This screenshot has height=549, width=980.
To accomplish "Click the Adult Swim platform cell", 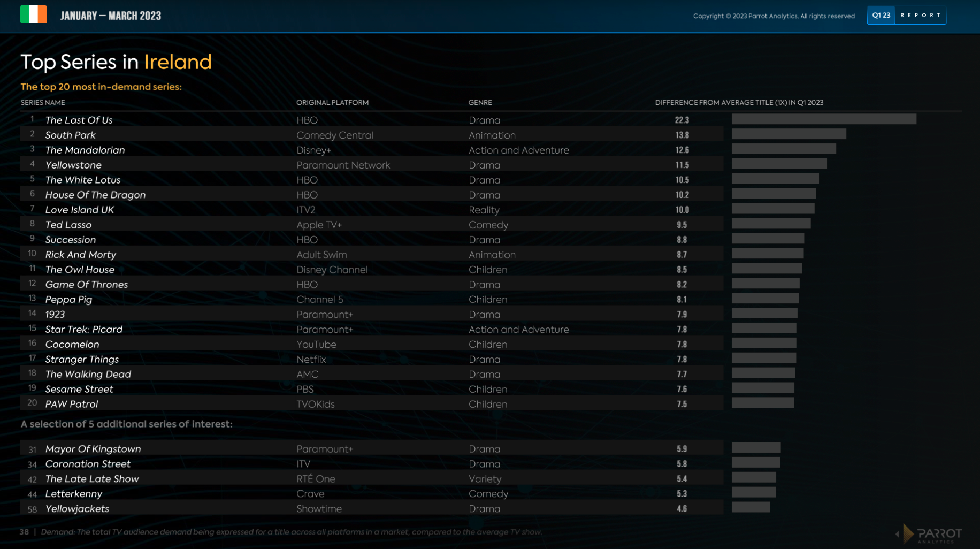I will tap(321, 255).
